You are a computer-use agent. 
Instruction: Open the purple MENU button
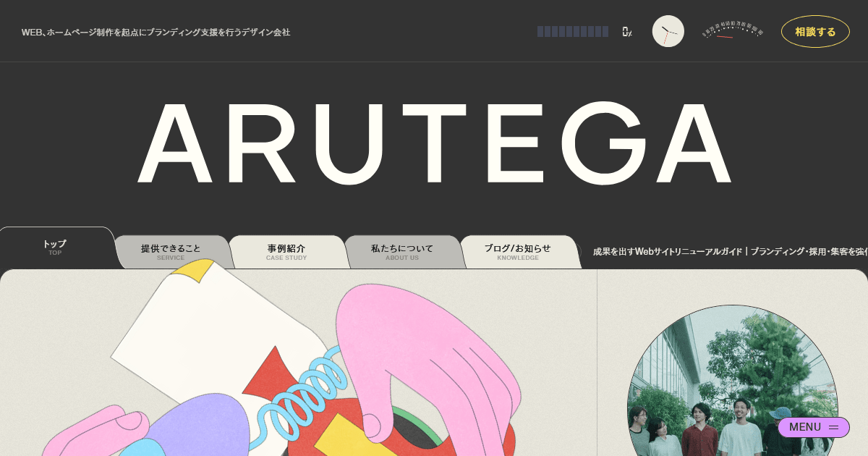[805, 427]
